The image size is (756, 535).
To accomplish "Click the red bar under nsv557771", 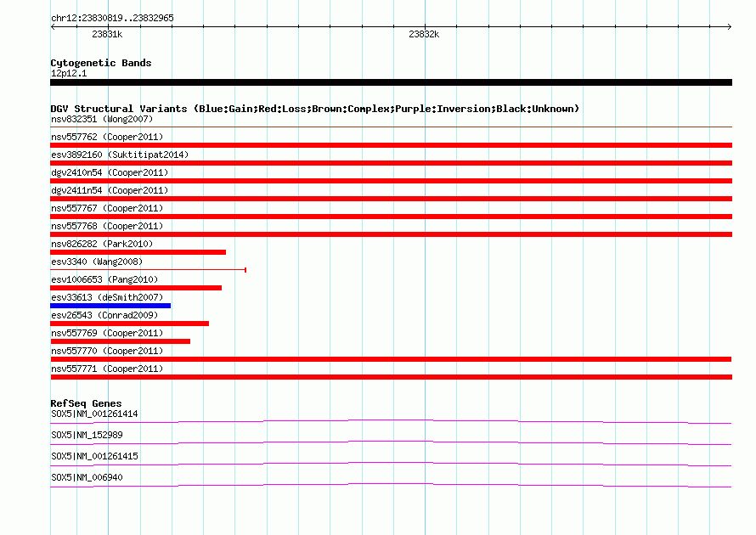I will point(391,377).
